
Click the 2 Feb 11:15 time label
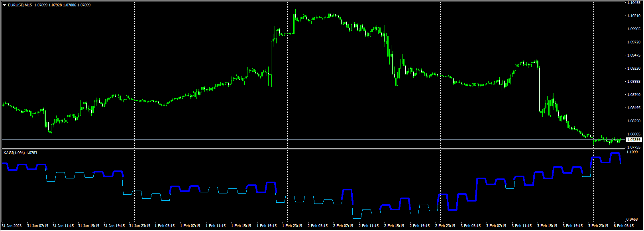pyautogui.click(x=369, y=226)
